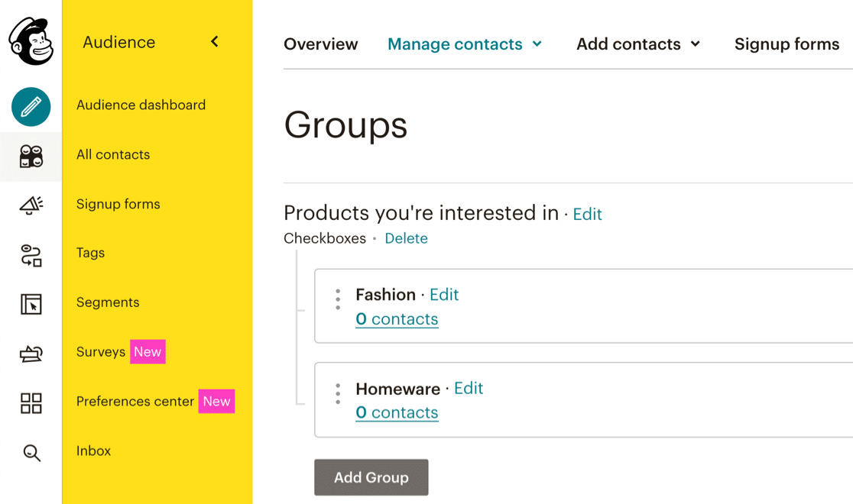Screen dimensions: 853x504
Task: Select the Audience icon in sidebar
Action: point(31,157)
